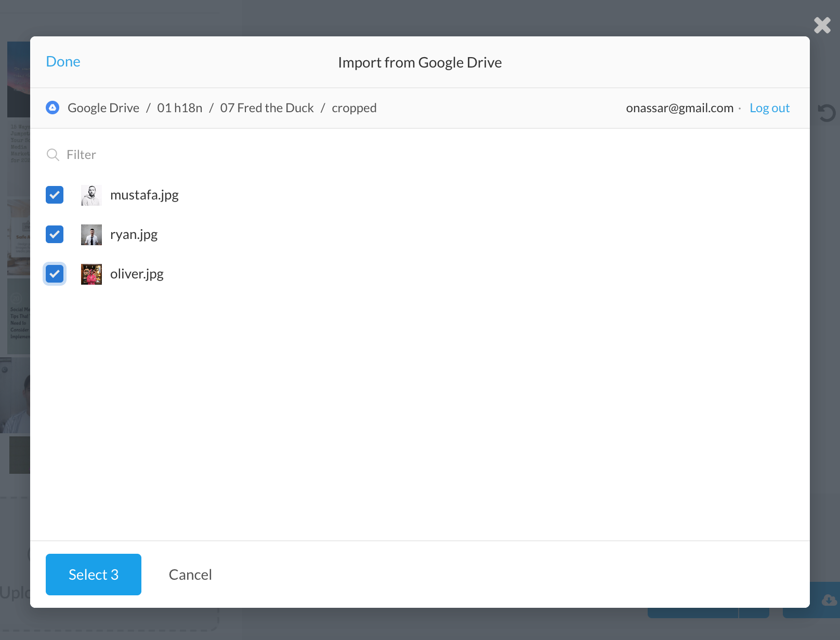Navigate to the 07 Fred the Duck folder
840x640 pixels.
click(x=267, y=108)
